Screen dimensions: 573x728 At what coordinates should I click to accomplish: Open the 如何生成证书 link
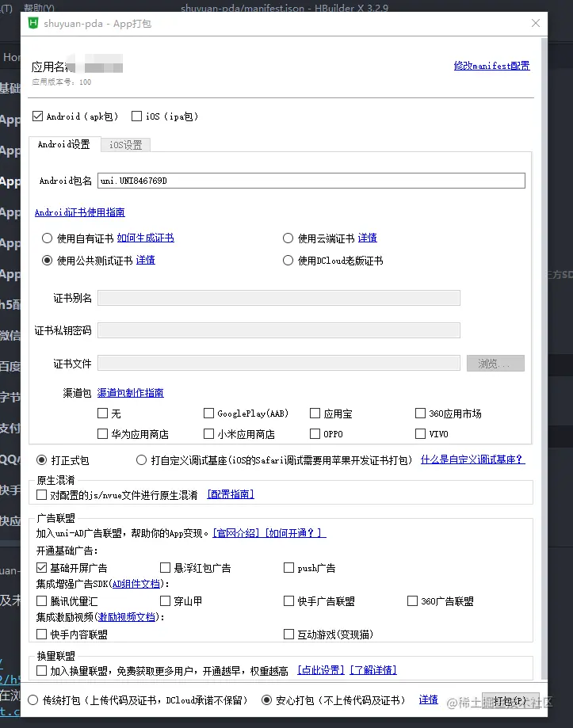tap(145, 238)
